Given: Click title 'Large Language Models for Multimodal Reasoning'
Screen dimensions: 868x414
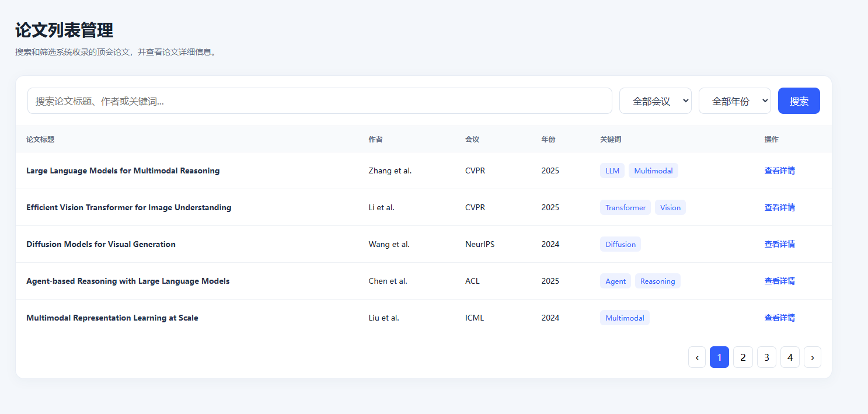Looking at the screenshot, I should (123, 171).
